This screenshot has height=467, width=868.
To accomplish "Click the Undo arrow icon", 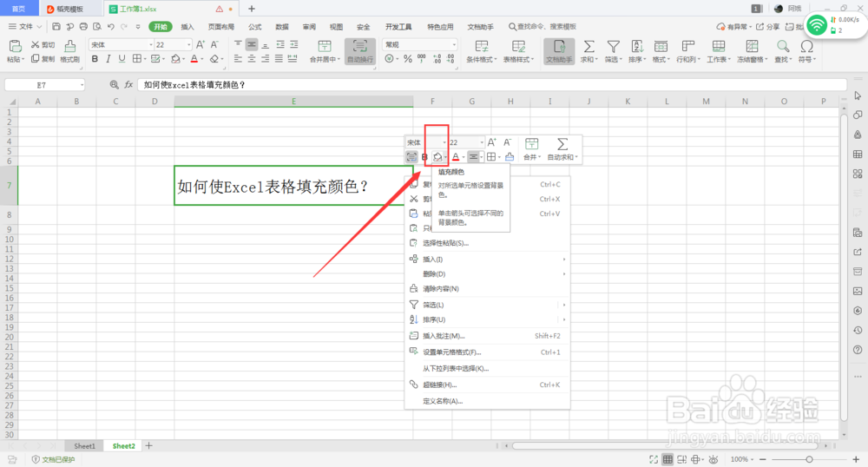I will pos(111,27).
